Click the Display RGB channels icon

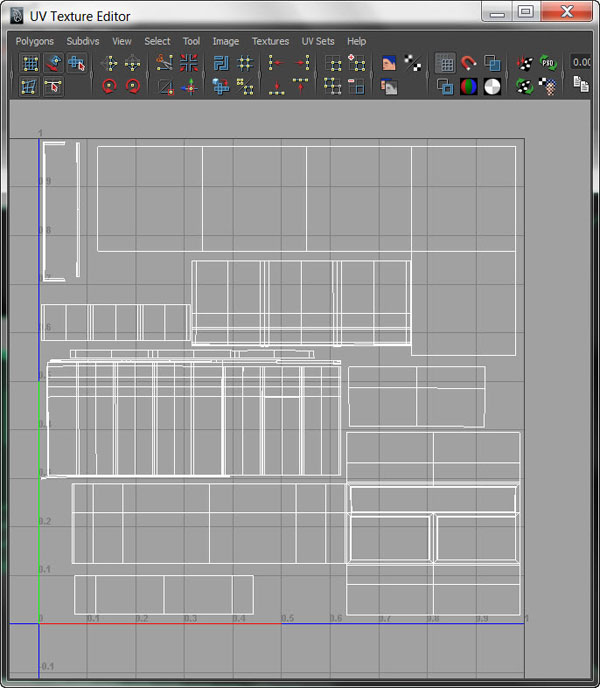469,87
